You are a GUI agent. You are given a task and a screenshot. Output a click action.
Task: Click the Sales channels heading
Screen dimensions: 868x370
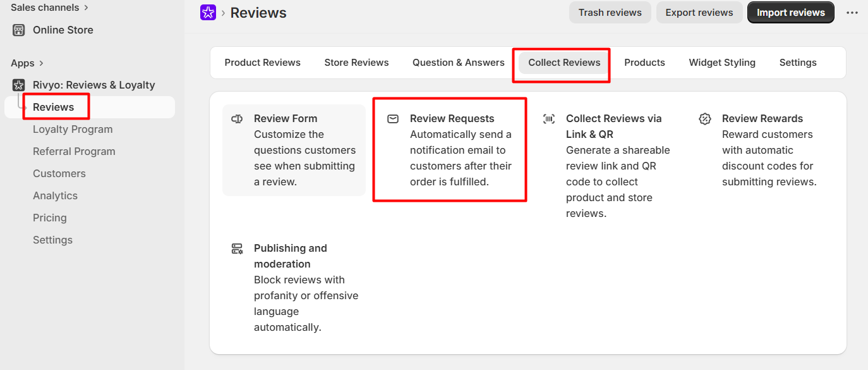[45, 8]
